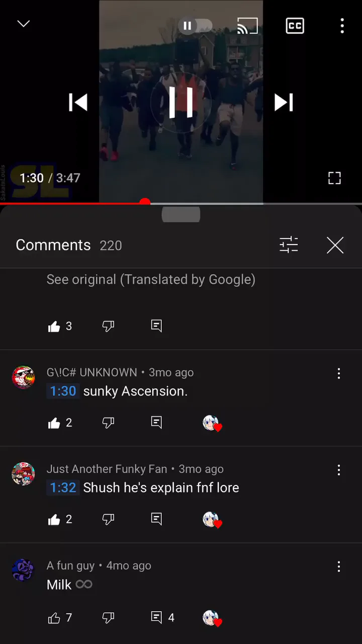This screenshot has height=644, width=362.
Task: Toggle closed captions CC icon
Action: click(x=295, y=26)
